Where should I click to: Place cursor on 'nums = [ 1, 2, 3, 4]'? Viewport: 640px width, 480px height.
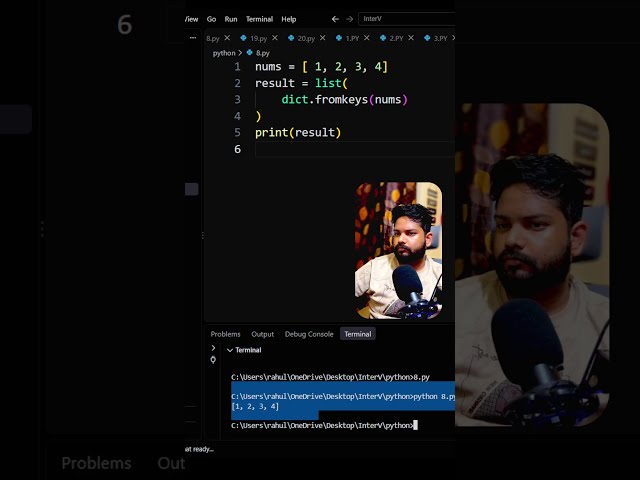321,67
